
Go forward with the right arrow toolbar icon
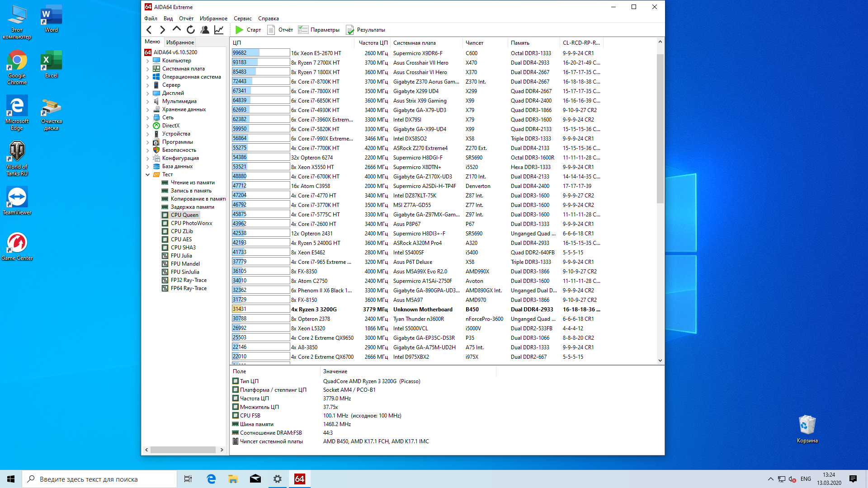click(x=163, y=30)
